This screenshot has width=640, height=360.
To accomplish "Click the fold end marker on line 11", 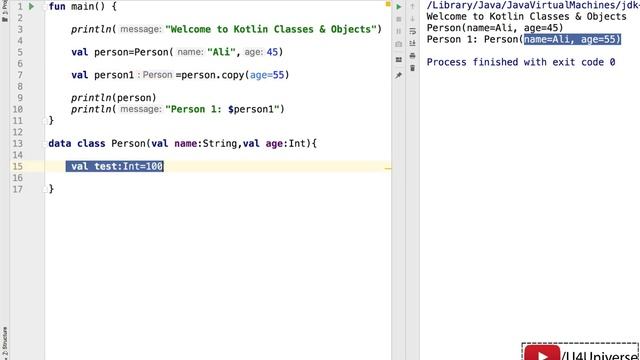I will click(x=45, y=121).
